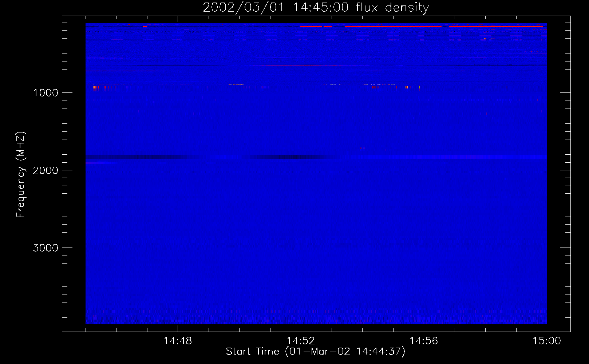Click the 'Frequency (MHZ)' axis title

tap(21, 175)
